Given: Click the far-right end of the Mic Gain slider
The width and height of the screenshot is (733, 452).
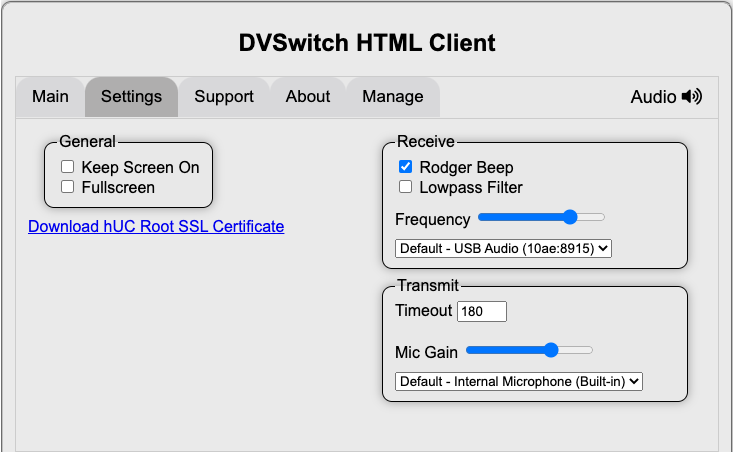Looking at the screenshot, I should pyautogui.click(x=591, y=350).
